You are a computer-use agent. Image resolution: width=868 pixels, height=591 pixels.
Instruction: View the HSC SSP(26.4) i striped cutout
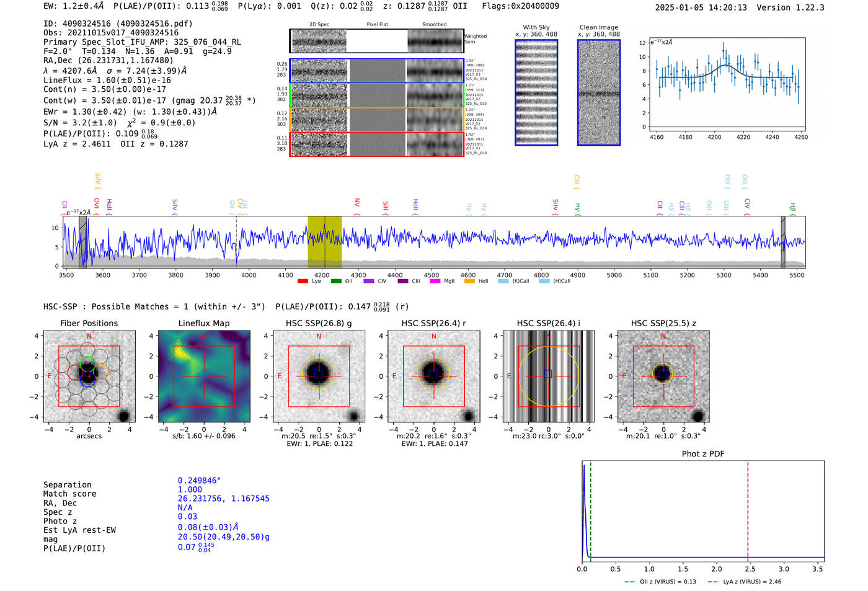[x=549, y=376]
